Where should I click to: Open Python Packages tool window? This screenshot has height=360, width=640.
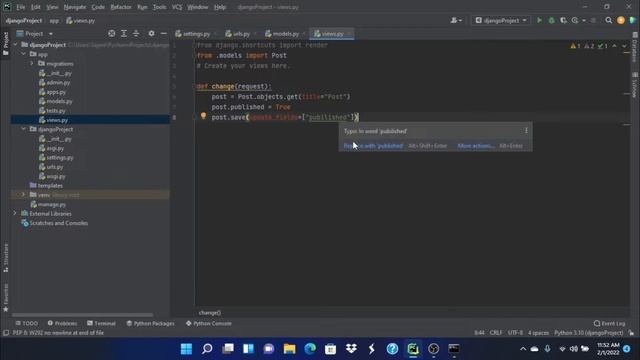click(x=150, y=323)
